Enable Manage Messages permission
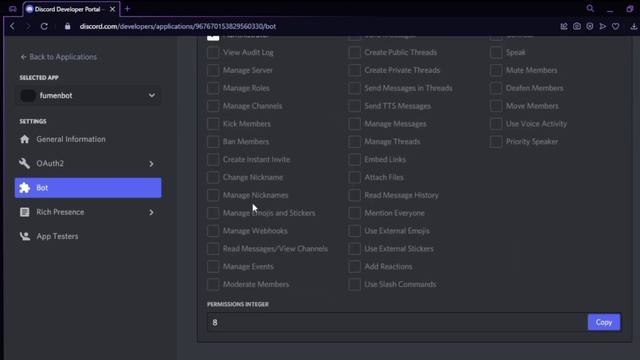Image resolution: width=640 pixels, height=360 pixels. click(x=355, y=124)
